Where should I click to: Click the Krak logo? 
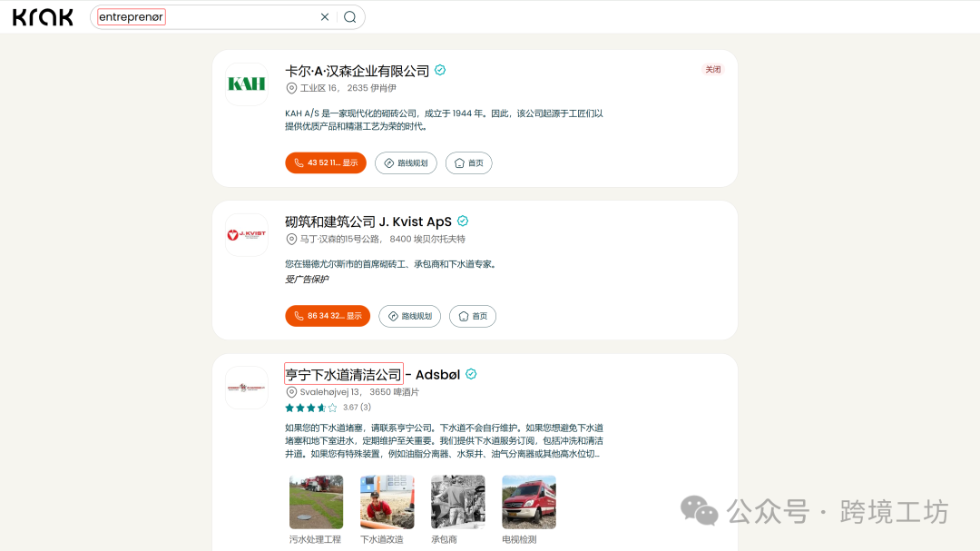click(x=43, y=16)
